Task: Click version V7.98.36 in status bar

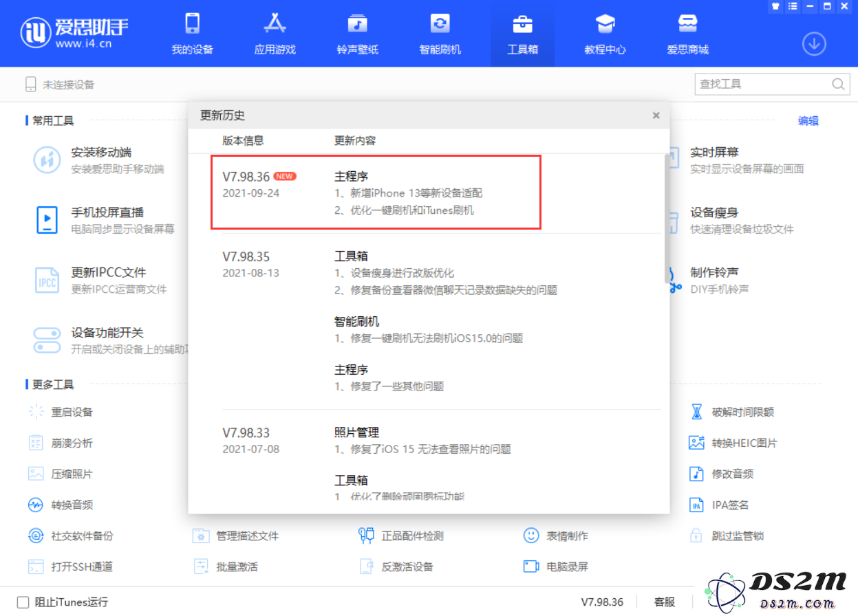Action: [x=602, y=602]
